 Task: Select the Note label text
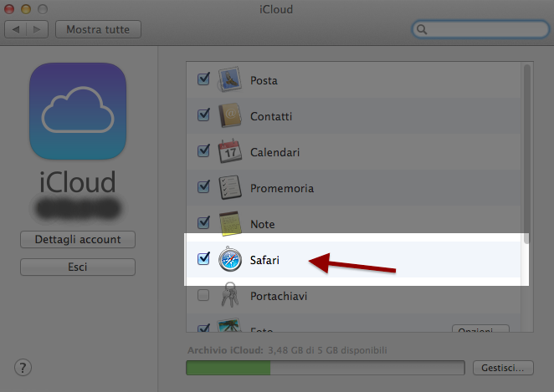click(262, 224)
